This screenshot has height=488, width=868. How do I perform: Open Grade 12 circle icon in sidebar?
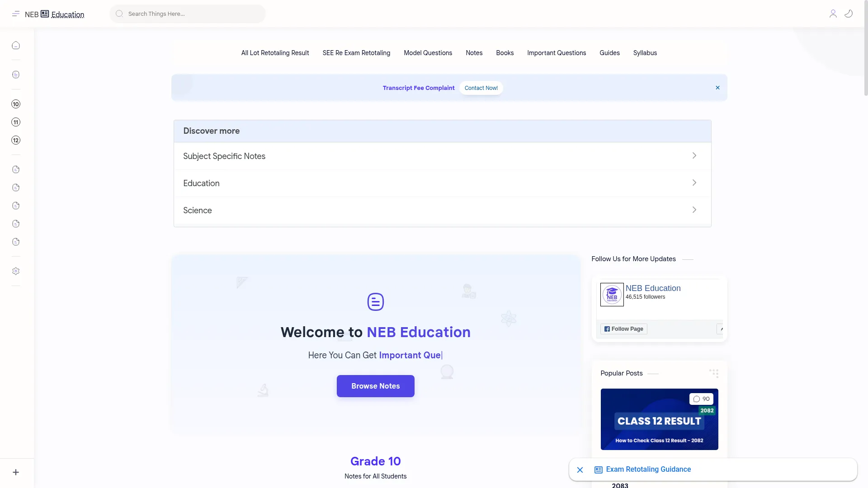click(x=16, y=141)
